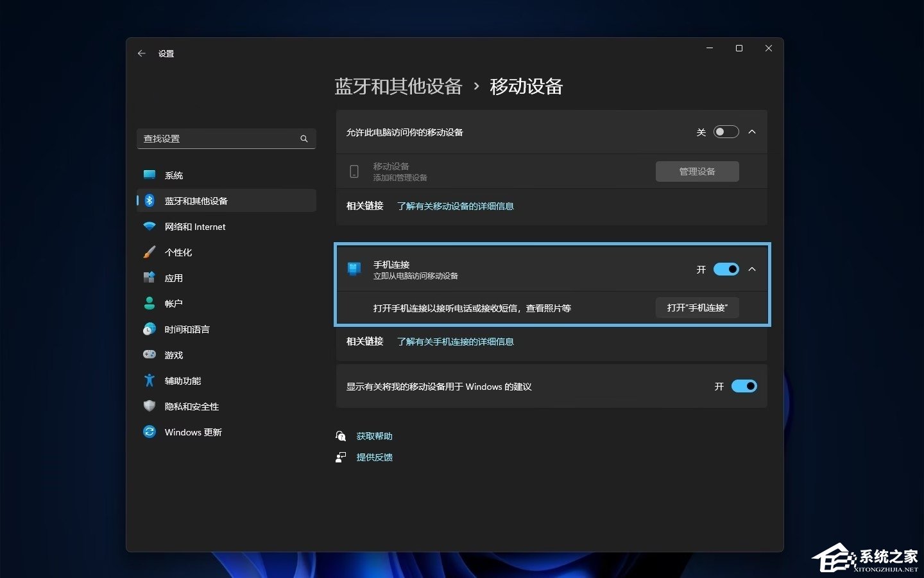Click the search magnifier icon
The image size is (924, 578).
(x=304, y=139)
